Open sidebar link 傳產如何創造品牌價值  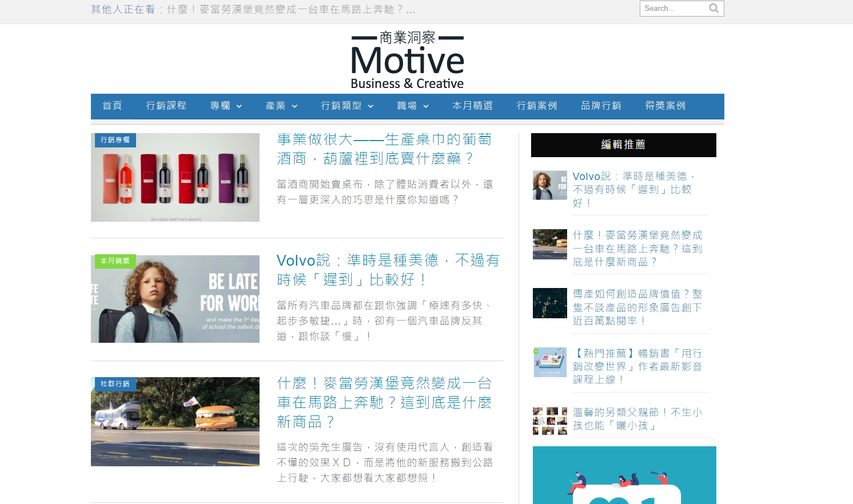point(637,307)
